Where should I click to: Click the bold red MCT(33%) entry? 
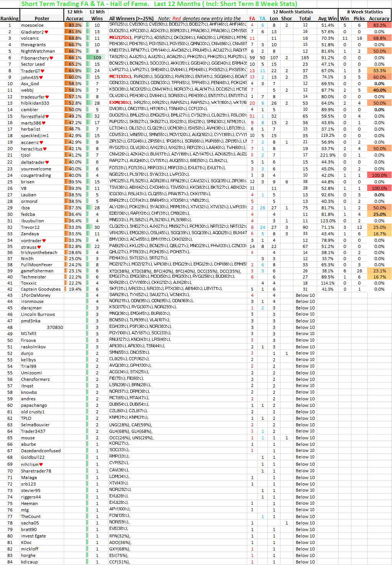120,77
